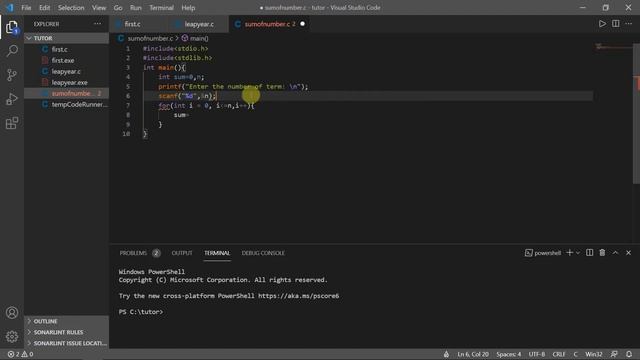Open the Edit menu

(44, 8)
